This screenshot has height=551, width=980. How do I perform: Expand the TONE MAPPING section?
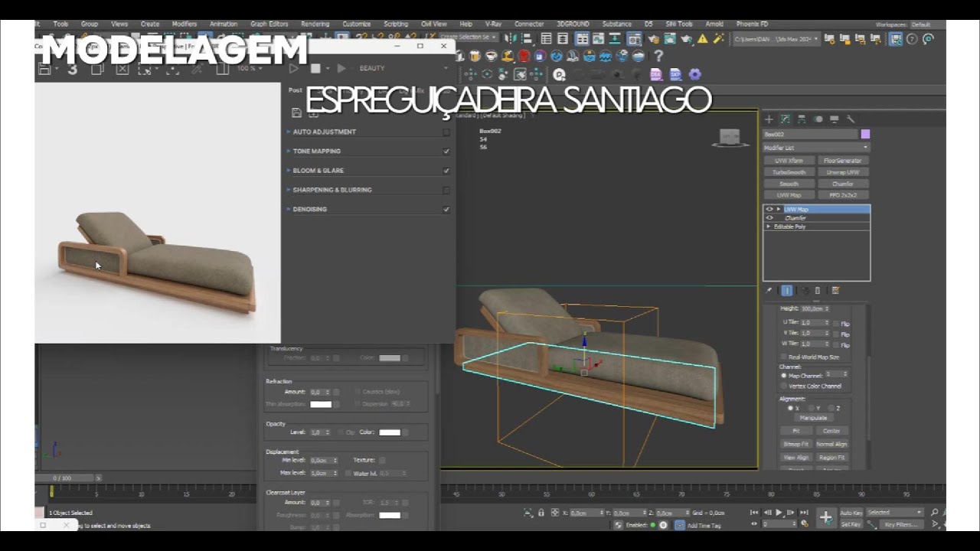pyautogui.click(x=289, y=151)
